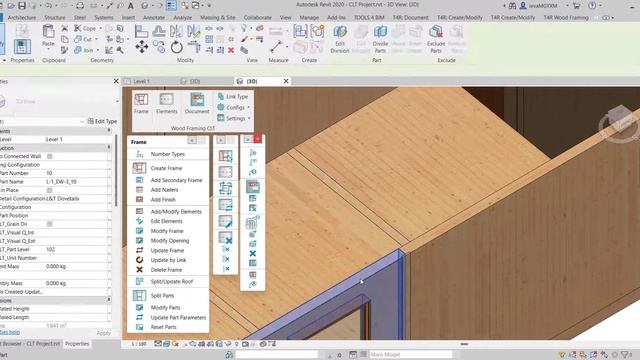Open the Structure ribbon tab
640x360 pixels.
55,18
